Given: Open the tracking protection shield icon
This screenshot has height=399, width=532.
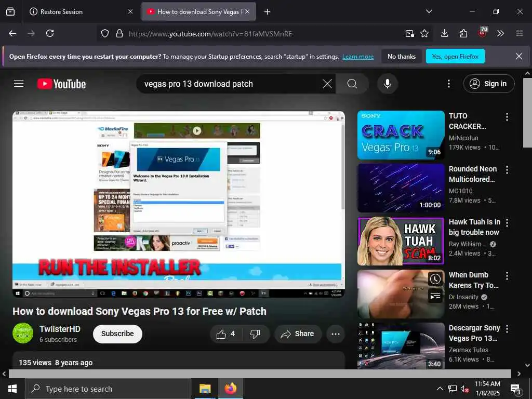Looking at the screenshot, I should tap(105, 34).
